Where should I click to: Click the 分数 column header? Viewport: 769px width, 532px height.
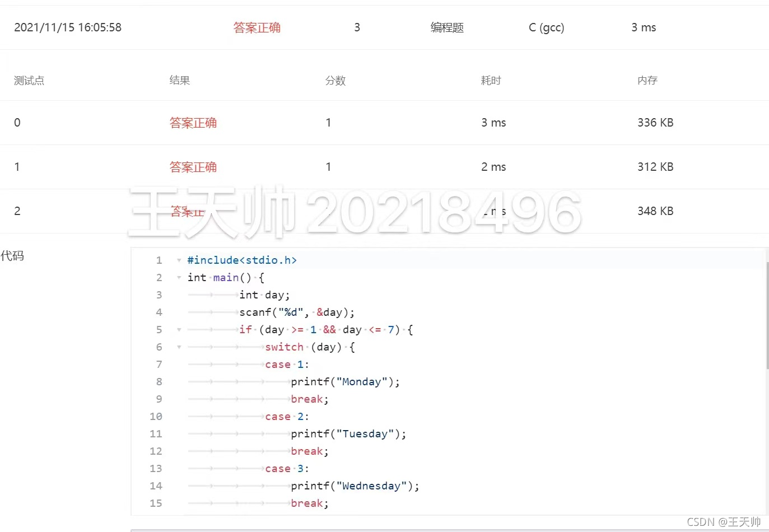tap(335, 81)
